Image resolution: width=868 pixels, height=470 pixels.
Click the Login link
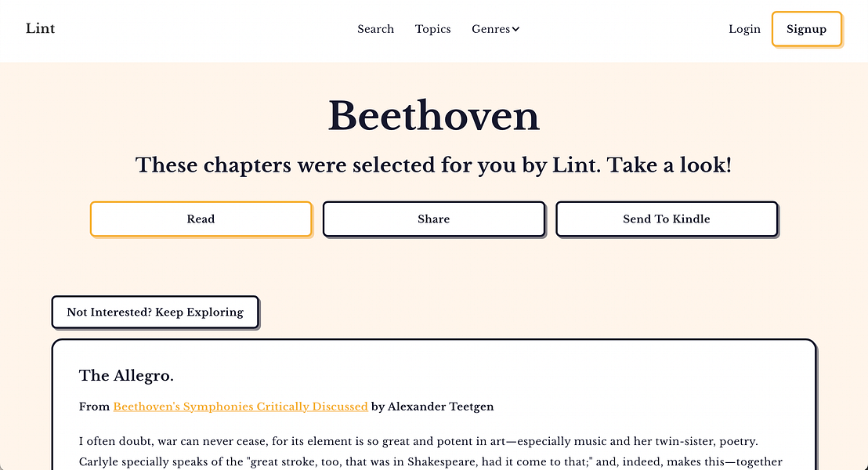(x=744, y=29)
